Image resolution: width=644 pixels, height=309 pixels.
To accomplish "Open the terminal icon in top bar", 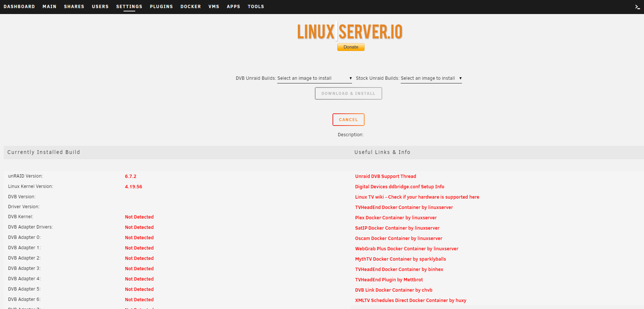I will point(637,7).
